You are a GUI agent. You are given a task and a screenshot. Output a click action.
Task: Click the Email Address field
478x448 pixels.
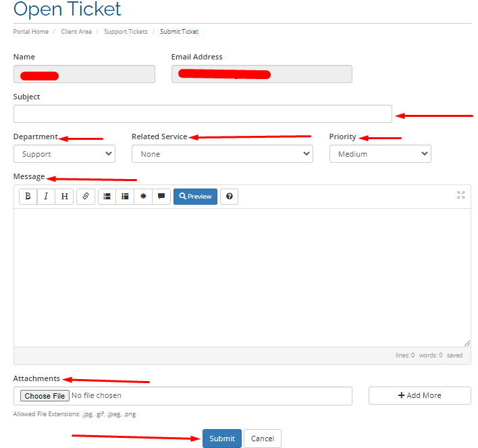[x=262, y=74]
